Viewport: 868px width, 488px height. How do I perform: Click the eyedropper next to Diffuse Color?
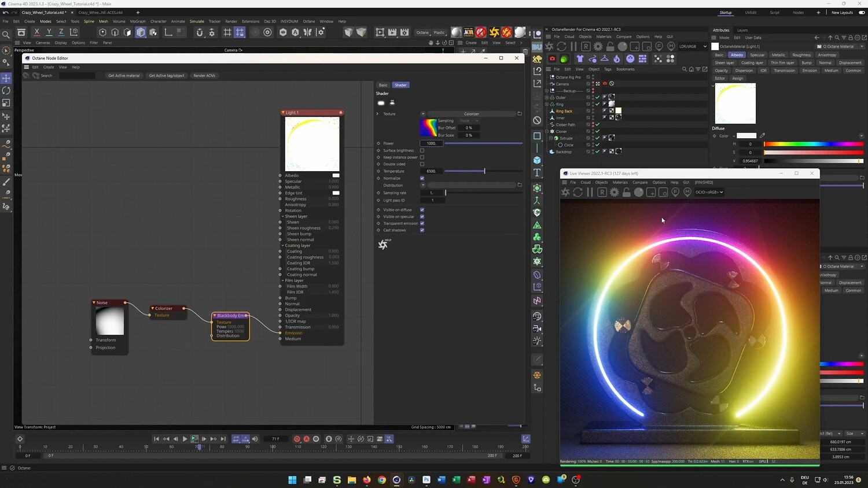pyautogui.click(x=762, y=136)
